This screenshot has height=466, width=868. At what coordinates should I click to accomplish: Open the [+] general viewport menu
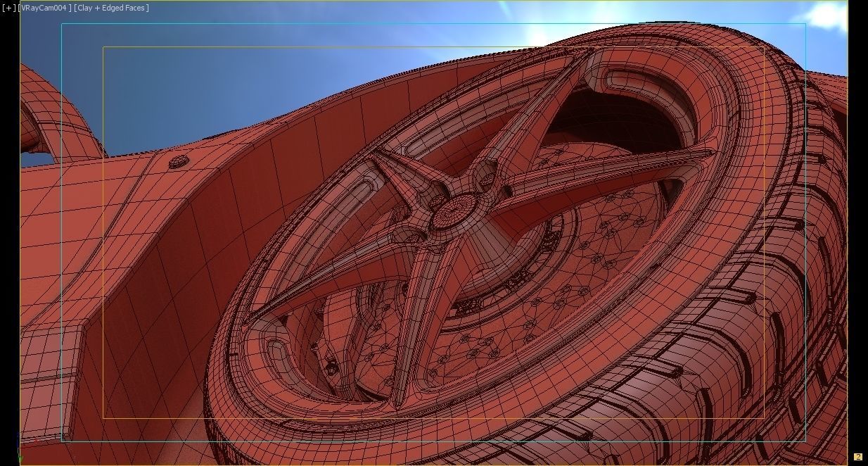point(9,8)
